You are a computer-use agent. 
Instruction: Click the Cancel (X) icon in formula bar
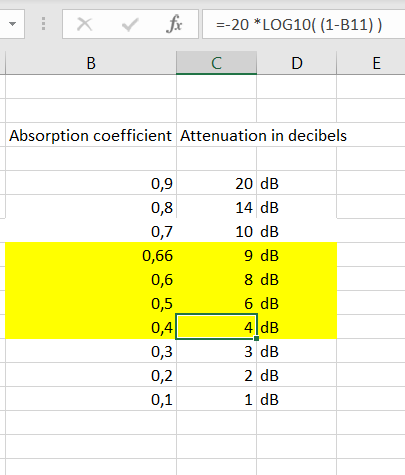point(84,24)
